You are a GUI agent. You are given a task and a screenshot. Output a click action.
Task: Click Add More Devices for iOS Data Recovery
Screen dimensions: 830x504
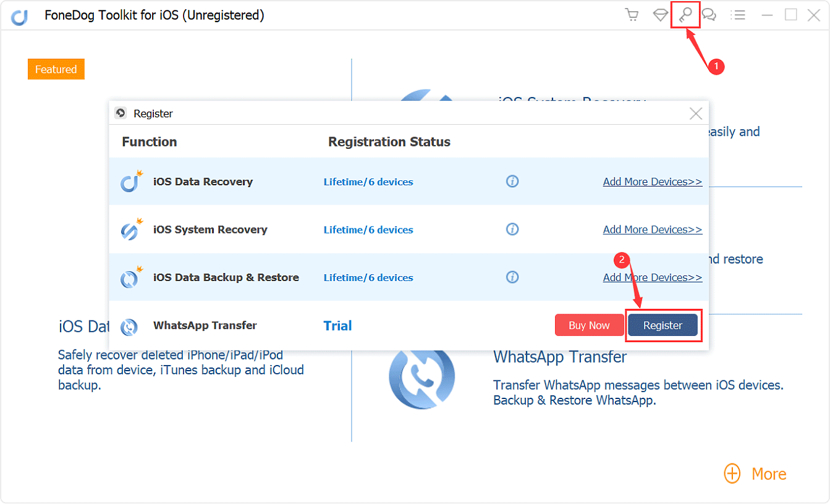(653, 182)
